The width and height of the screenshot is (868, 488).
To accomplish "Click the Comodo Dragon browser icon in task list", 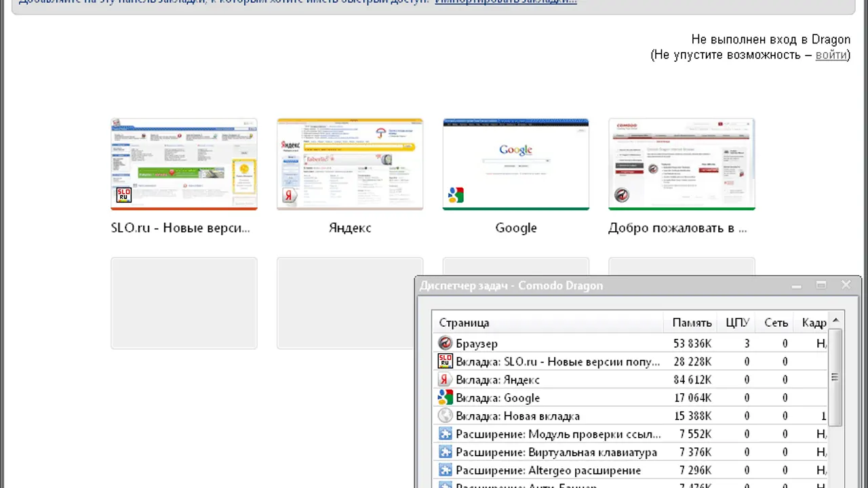I will (x=445, y=344).
